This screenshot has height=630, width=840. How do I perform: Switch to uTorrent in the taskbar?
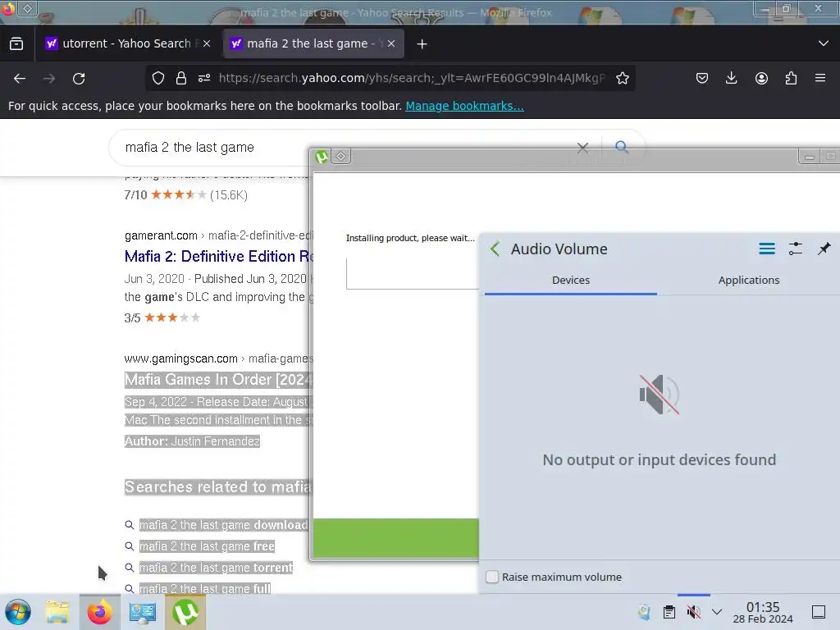[x=185, y=612]
